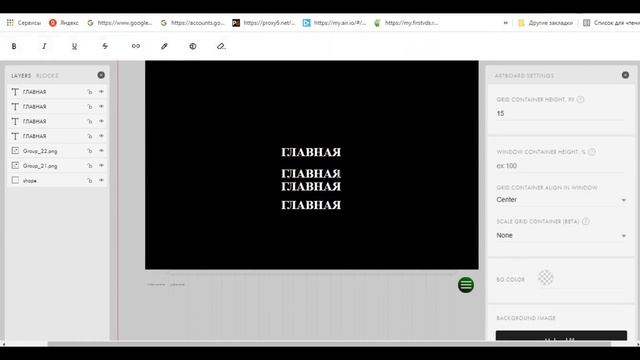This screenshot has width=640, height=360.
Task: Underline the selected text
Action: click(x=74, y=46)
